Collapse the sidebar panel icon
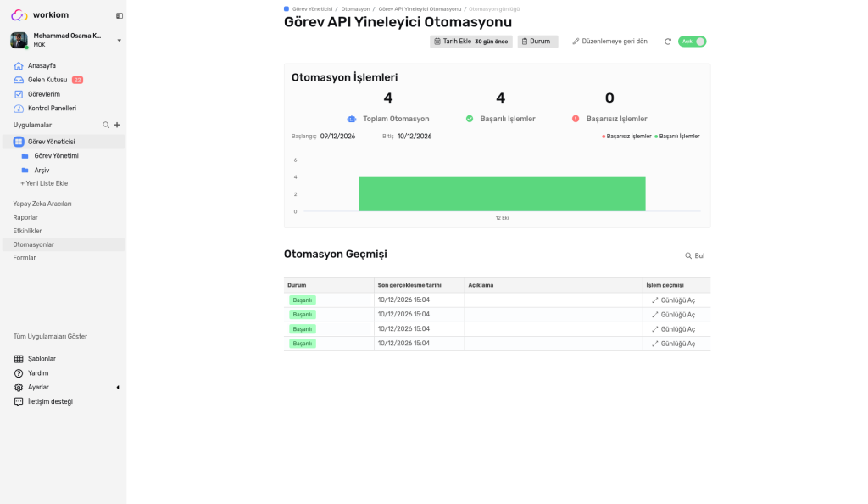Screen dimensions: 868x504 (x=119, y=15)
